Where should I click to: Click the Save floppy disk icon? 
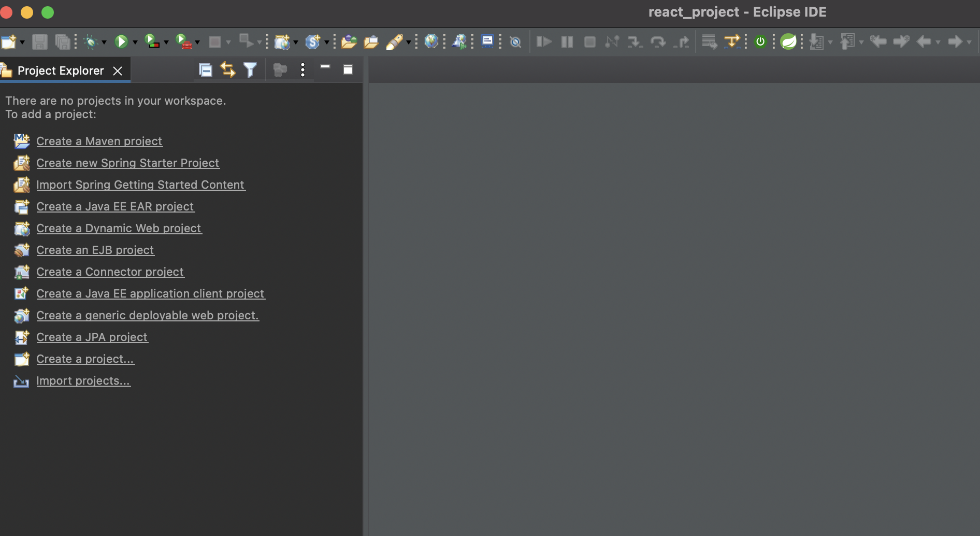tap(39, 41)
